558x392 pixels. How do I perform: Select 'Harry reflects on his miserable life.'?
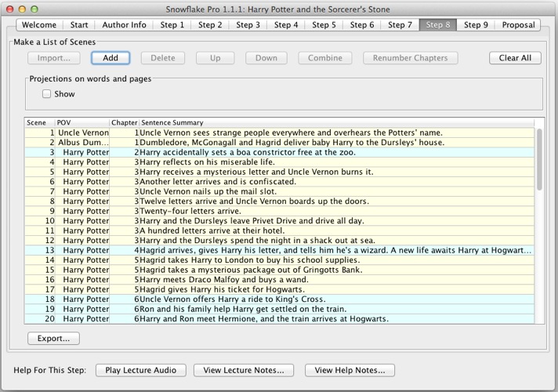click(337, 162)
